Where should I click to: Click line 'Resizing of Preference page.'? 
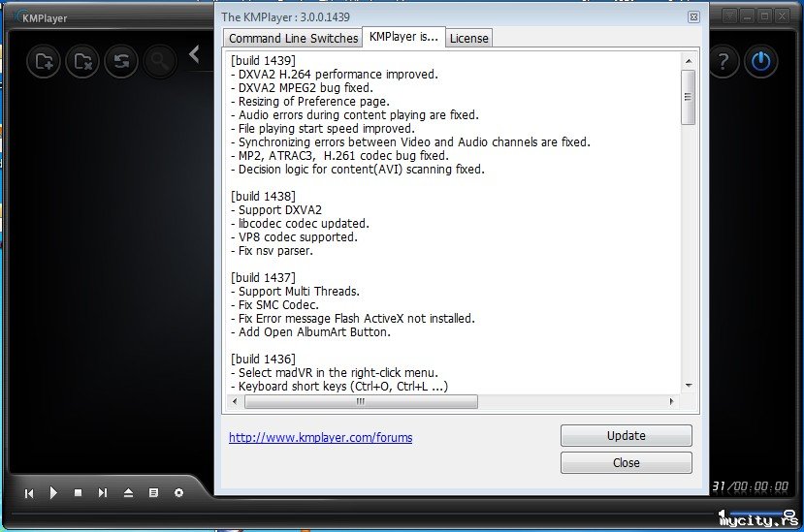310,102
